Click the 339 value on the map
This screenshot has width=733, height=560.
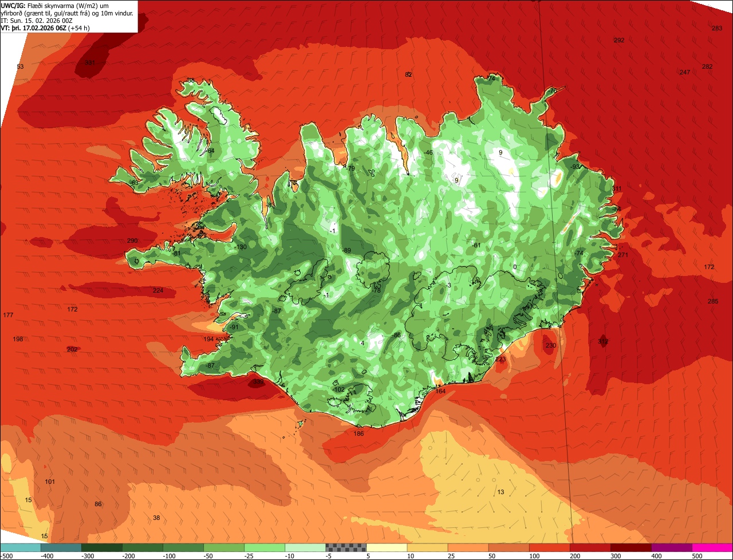(259, 382)
